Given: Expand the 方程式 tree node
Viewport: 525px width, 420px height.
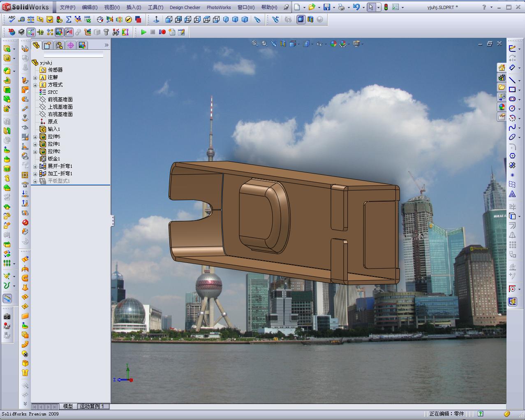Looking at the screenshot, I should coord(35,85).
